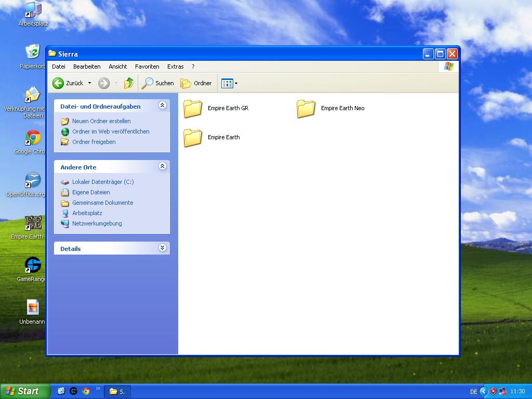The height and width of the screenshot is (399, 532).
Task: Click Google Chrome icon in quick launch
Action: [86, 391]
